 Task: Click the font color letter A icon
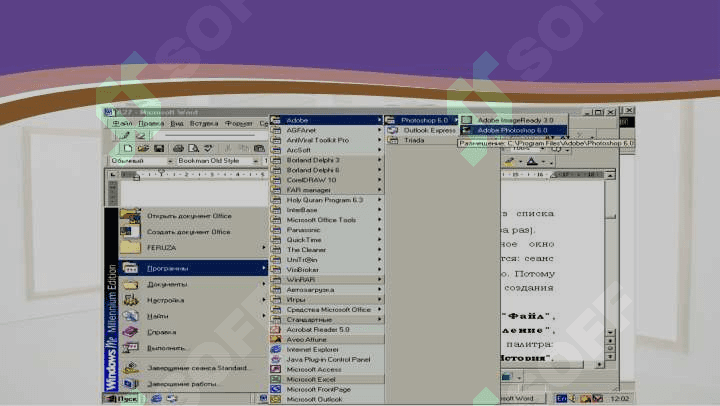click(x=532, y=161)
